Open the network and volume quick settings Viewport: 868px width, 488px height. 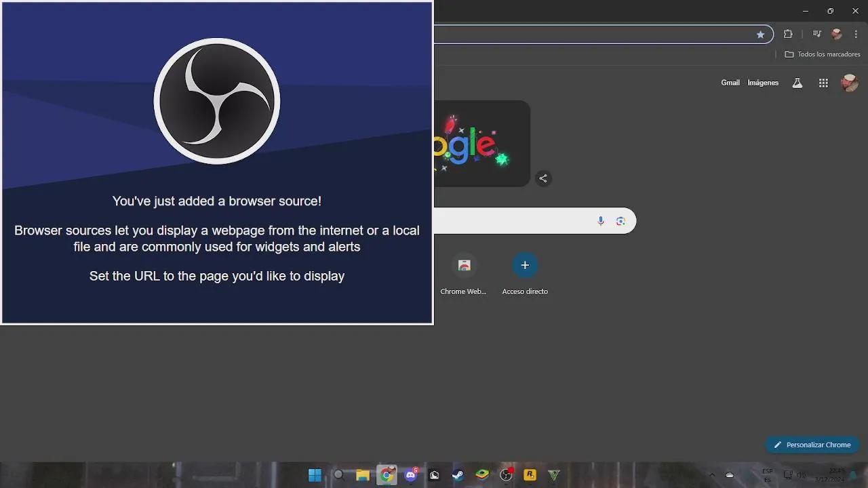click(x=795, y=475)
